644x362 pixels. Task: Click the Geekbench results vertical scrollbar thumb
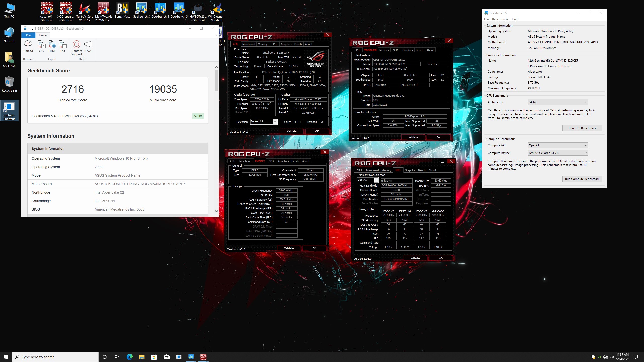coord(216,80)
